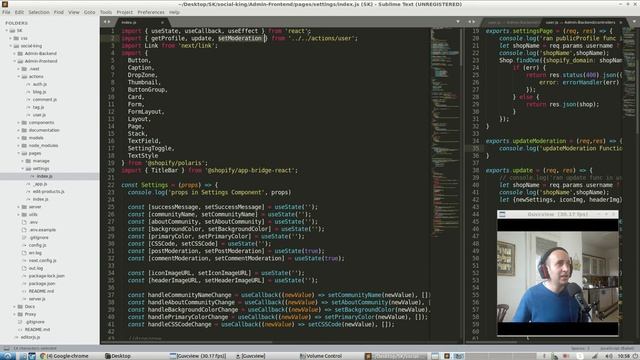Click the file icon beside blog.js
This screenshot has height=360, width=640.
click(28, 92)
